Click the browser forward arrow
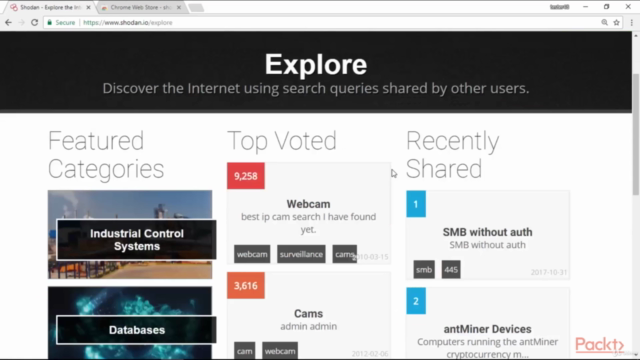 pos(22,22)
